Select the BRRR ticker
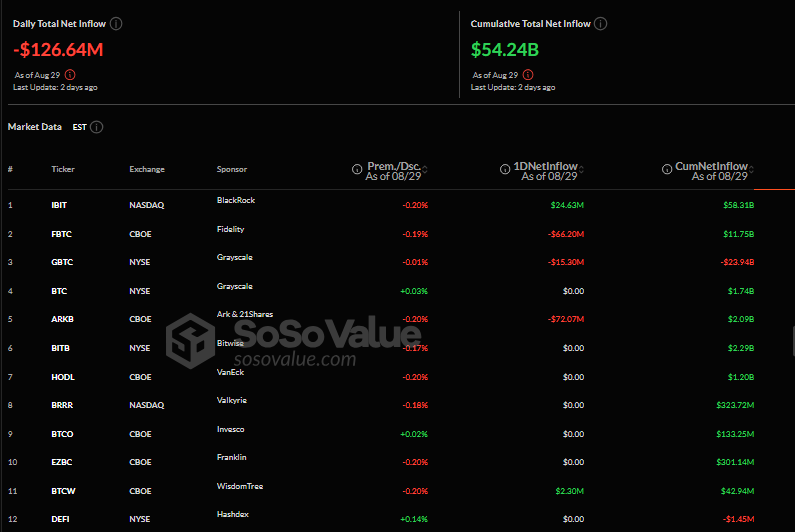This screenshot has width=795, height=532. point(62,405)
